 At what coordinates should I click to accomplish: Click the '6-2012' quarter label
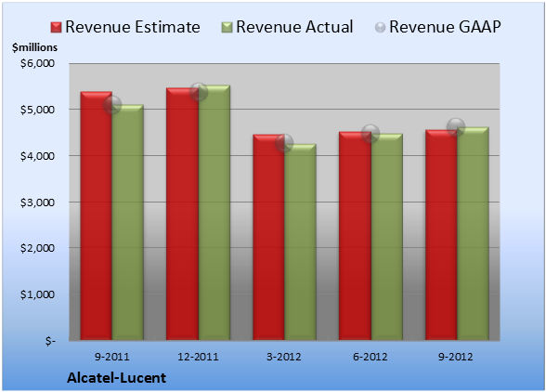click(x=370, y=357)
